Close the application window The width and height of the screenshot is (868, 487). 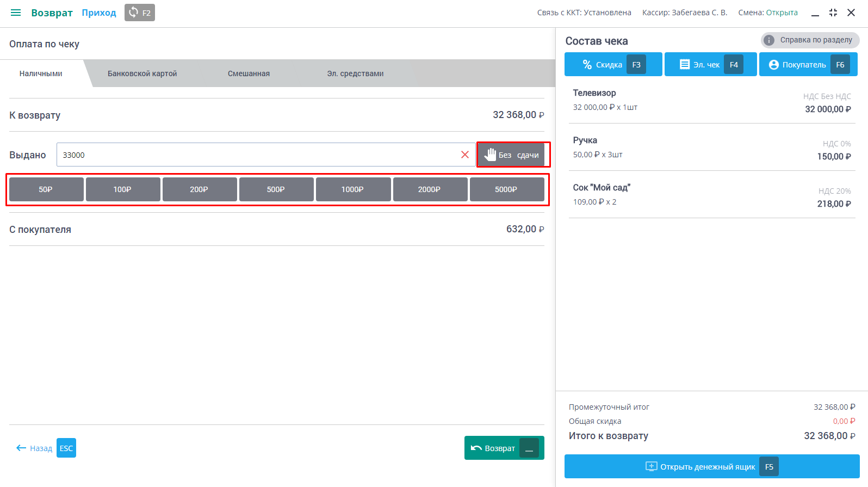tap(851, 13)
